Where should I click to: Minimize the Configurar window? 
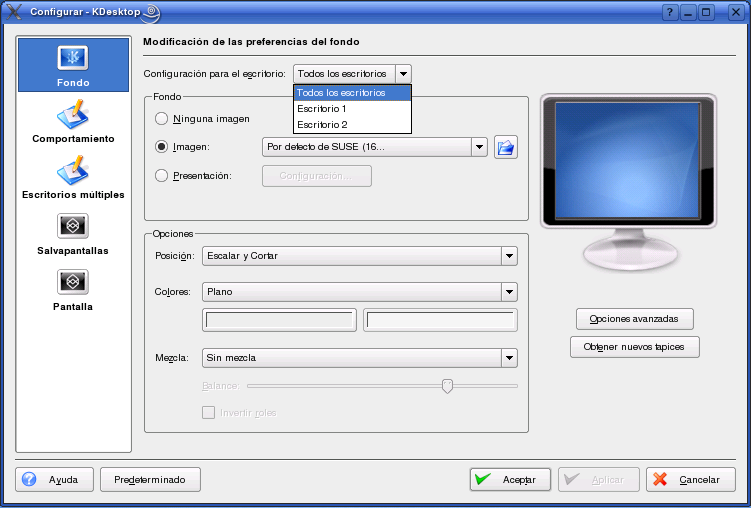[x=688, y=12]
